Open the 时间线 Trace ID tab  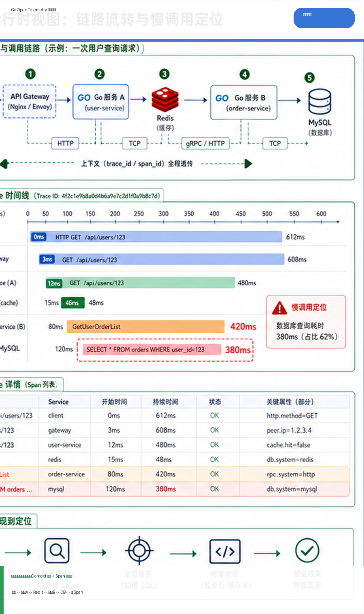(81, 195)
